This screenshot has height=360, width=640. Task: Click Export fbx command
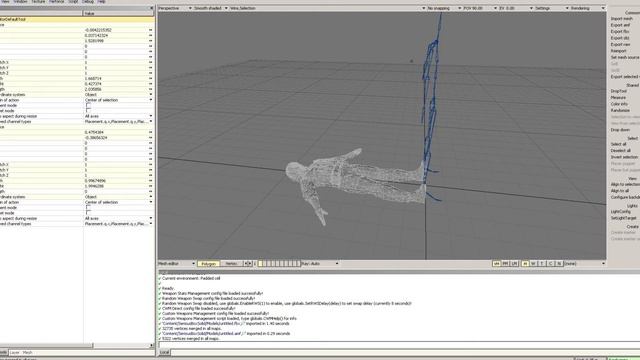click(x=620, y=32)
